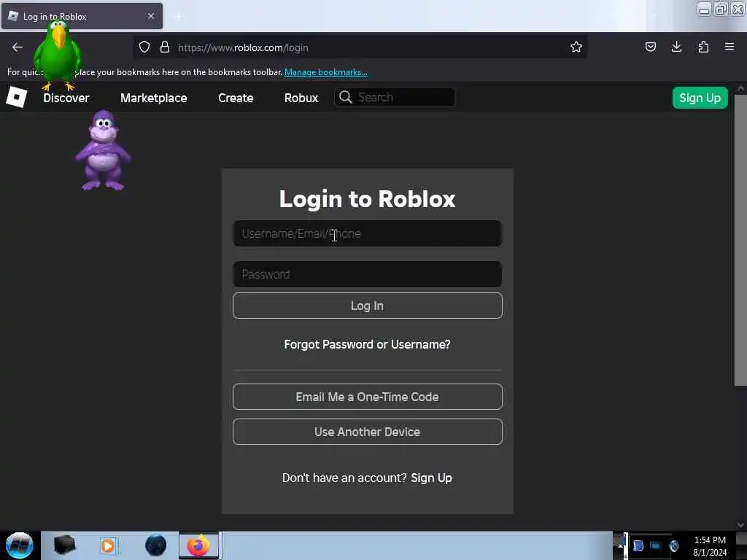Click the search magnifier icon
Viewport: 747px width, 560px height.
click(x=346, y=97)
